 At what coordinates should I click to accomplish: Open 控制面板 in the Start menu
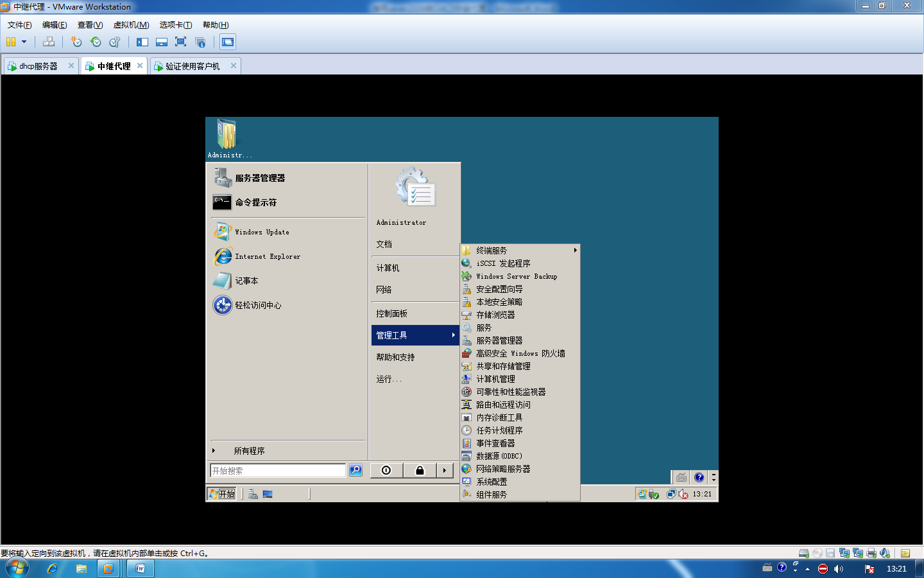coord(415,313)
